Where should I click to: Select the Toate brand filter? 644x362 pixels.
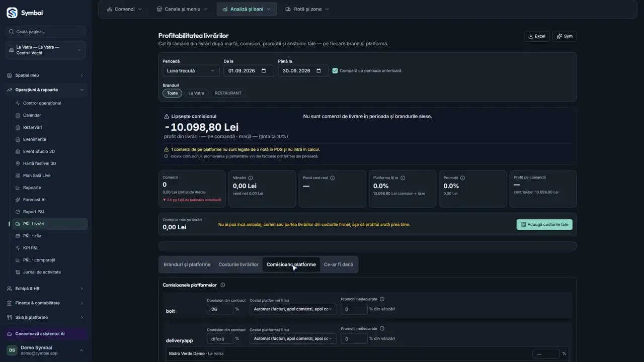(172, 93)
